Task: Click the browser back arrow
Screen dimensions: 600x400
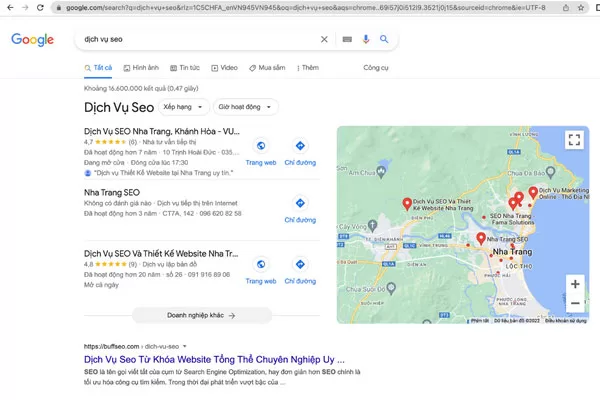Action: tap(10, 7)
